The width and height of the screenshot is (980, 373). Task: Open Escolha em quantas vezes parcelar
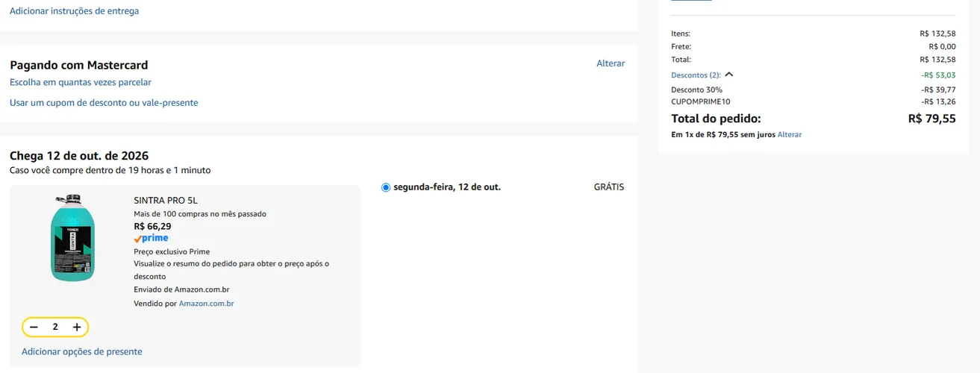81,82
